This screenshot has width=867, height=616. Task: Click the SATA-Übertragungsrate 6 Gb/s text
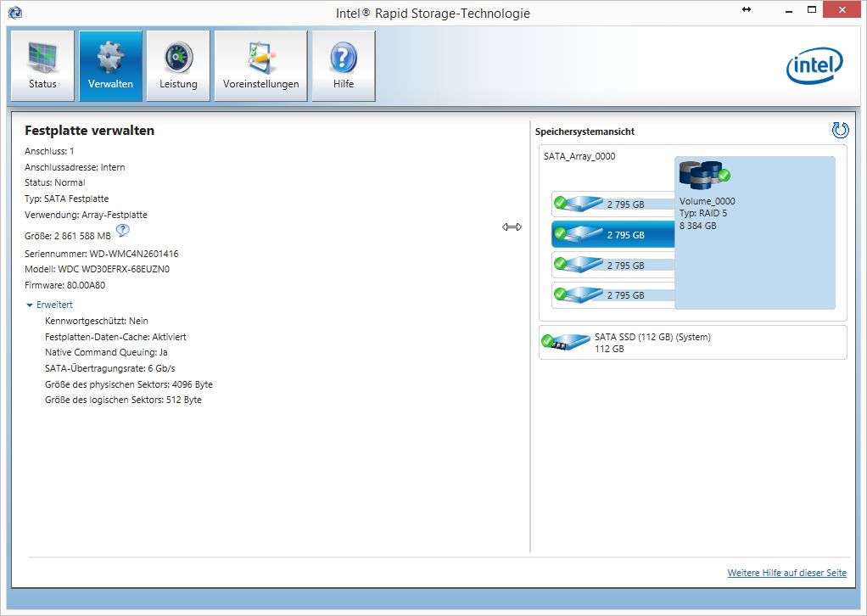[x=110, y=368]
